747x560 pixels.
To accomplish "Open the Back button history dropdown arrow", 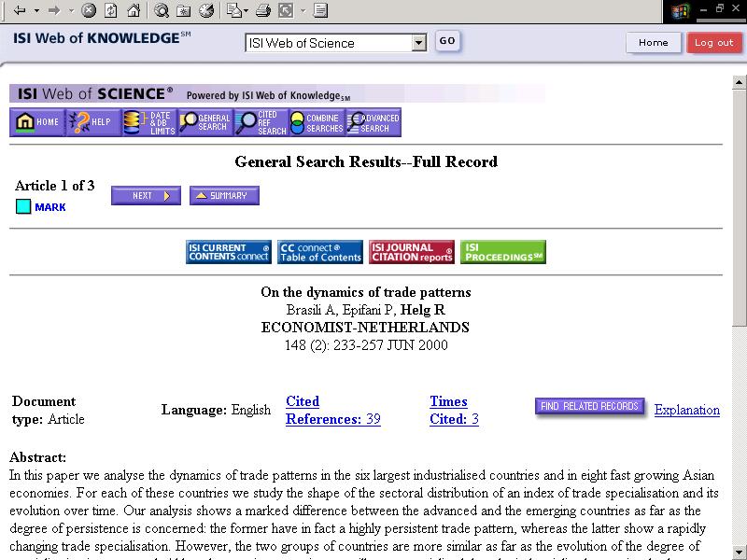I will click(36, 11).
